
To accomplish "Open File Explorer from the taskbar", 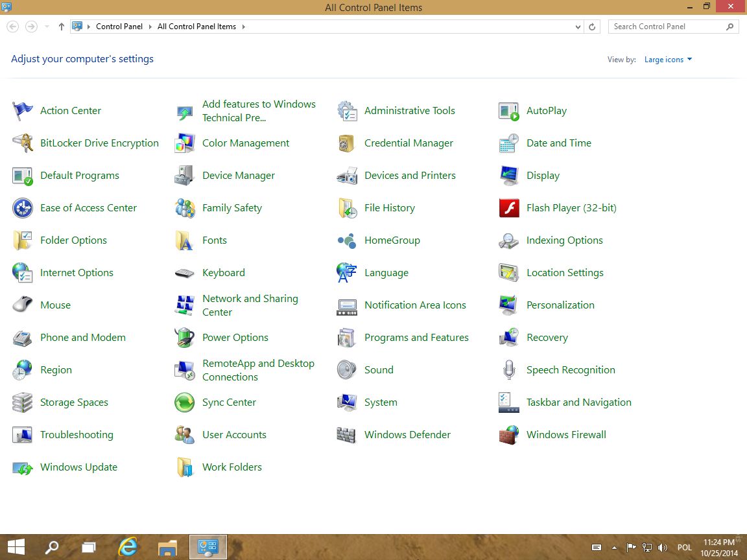I will click(x=167, y=548).
